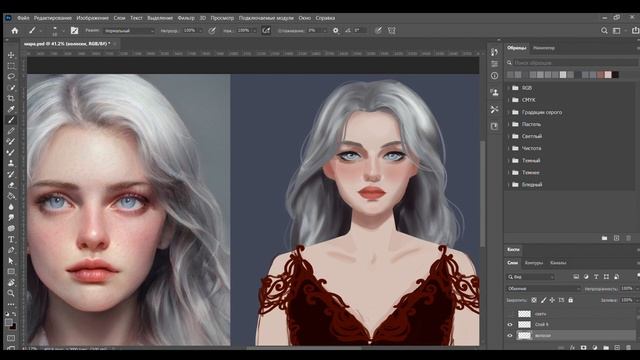Click the black recent swatch
The width and height of the screenshot is (640, 360).
(615, 75)
